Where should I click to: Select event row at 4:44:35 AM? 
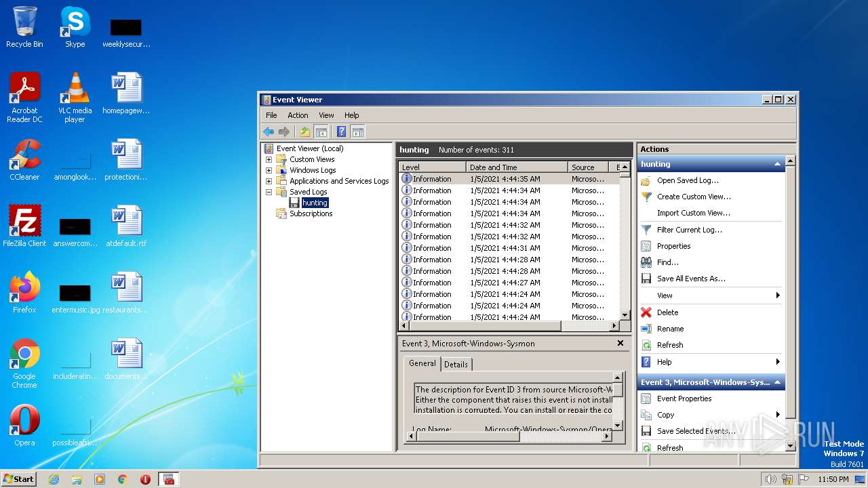[x=509, y=179]
